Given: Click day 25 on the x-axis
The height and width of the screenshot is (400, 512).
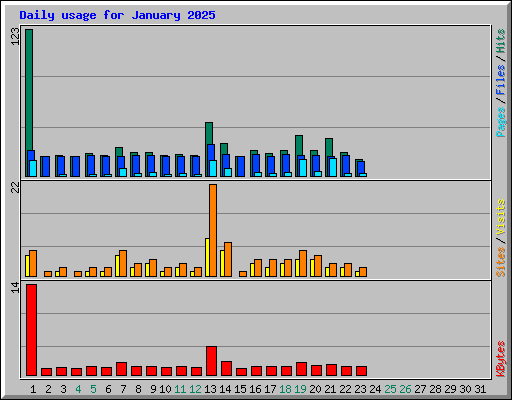Looking at the screenshot, I should [x=390, y=389].
